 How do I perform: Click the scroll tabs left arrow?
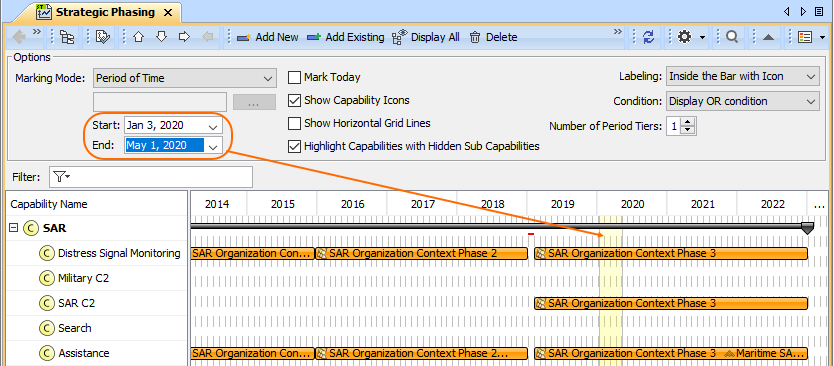(x=787, y=11)
